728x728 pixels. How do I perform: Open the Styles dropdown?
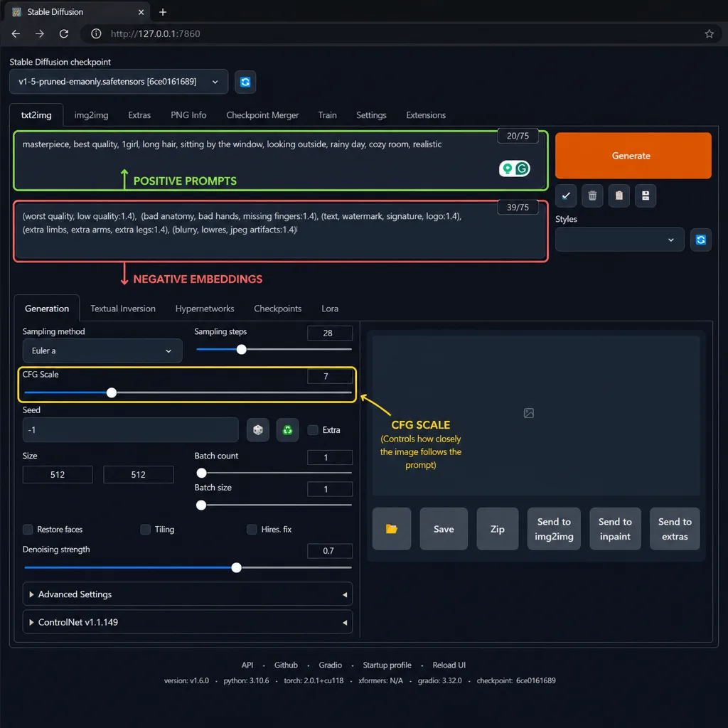coord(619,240)
